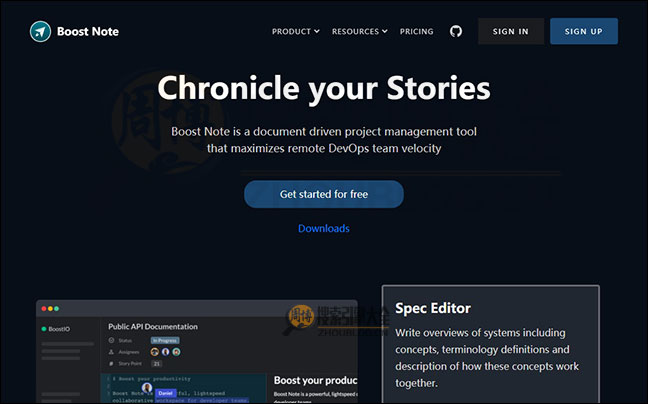Click the Status label icon
Image resolution: width=648 pixels, height=404 pixels.
click(x=111, y=340)
